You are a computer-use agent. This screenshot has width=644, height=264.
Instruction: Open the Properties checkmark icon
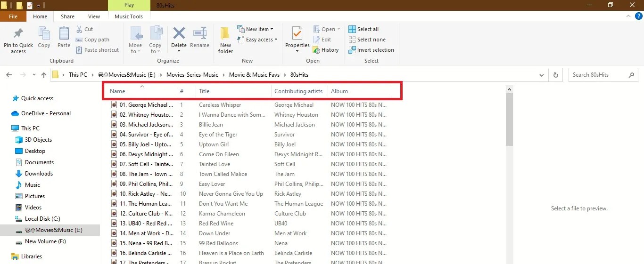pos(297,34)
